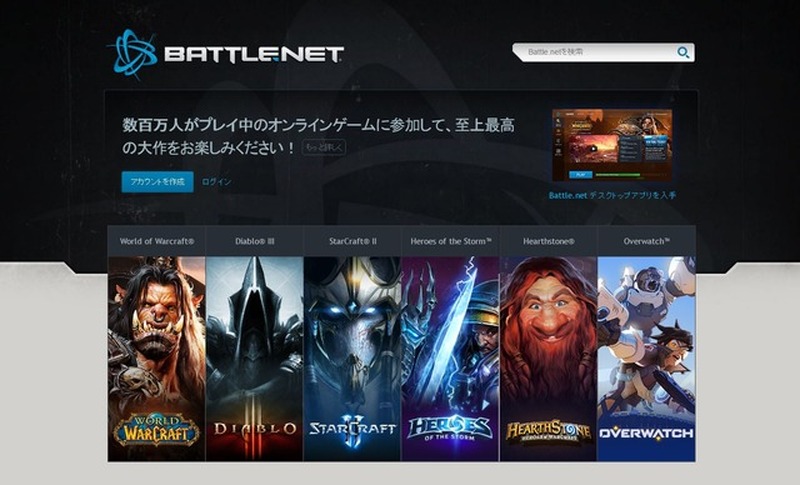This screenshot has width=800, height=485.
Task: Follow the ログイン link
Action: [216, 182]
